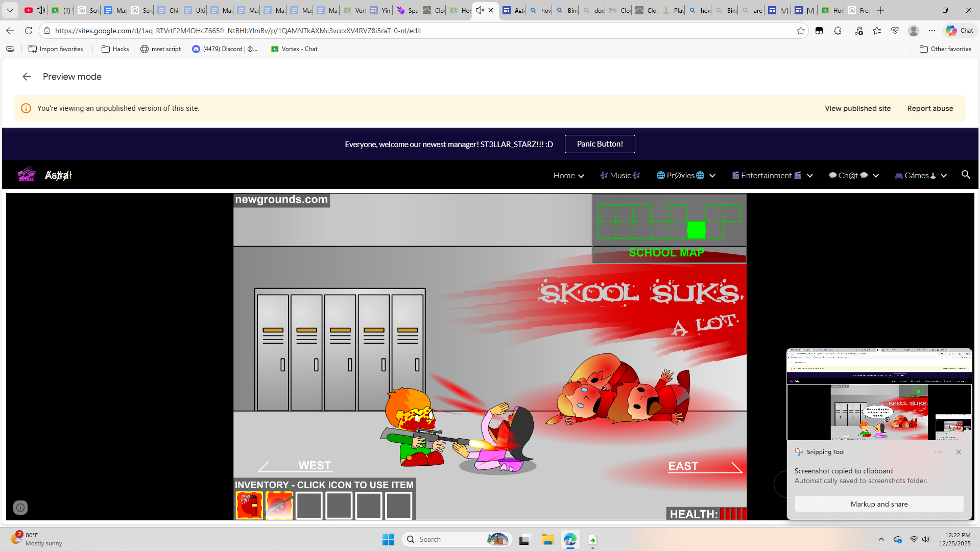Open Microsoft Edge taskbar icon
This screenshot has height=551, width=980.
click(570, 539)
